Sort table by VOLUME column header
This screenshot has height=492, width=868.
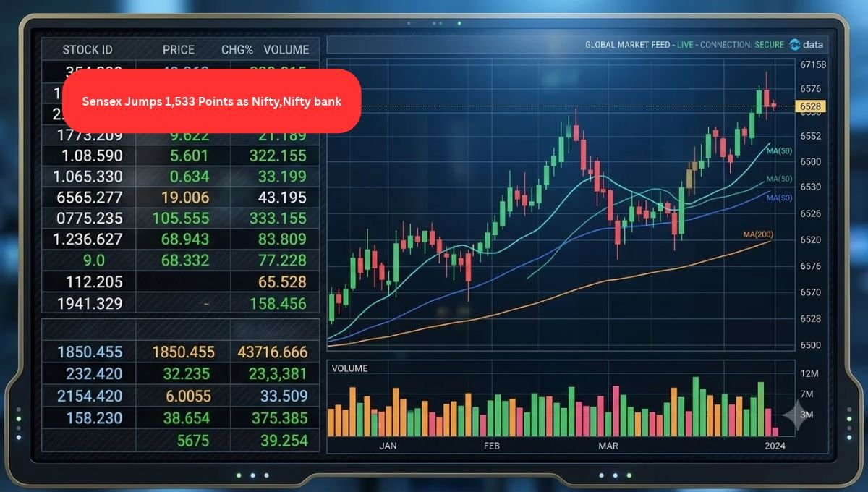[x=286, y=50]
